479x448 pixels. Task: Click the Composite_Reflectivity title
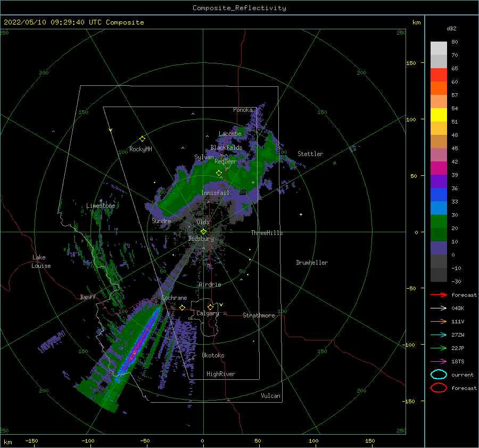coord(240,8)
